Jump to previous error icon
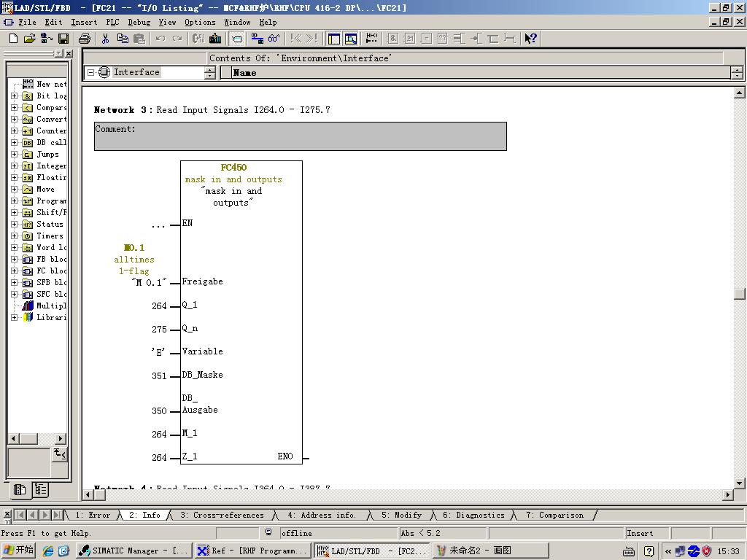Image resolution: width=747 pixels, height=560 pixels. tap(296, 39)
